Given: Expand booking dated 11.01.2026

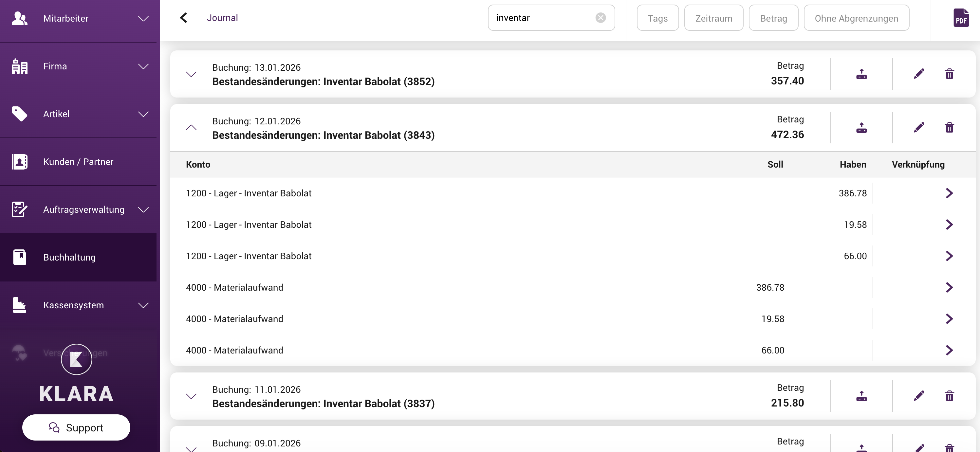Looking at the screenshot, I should click(191, 396).
